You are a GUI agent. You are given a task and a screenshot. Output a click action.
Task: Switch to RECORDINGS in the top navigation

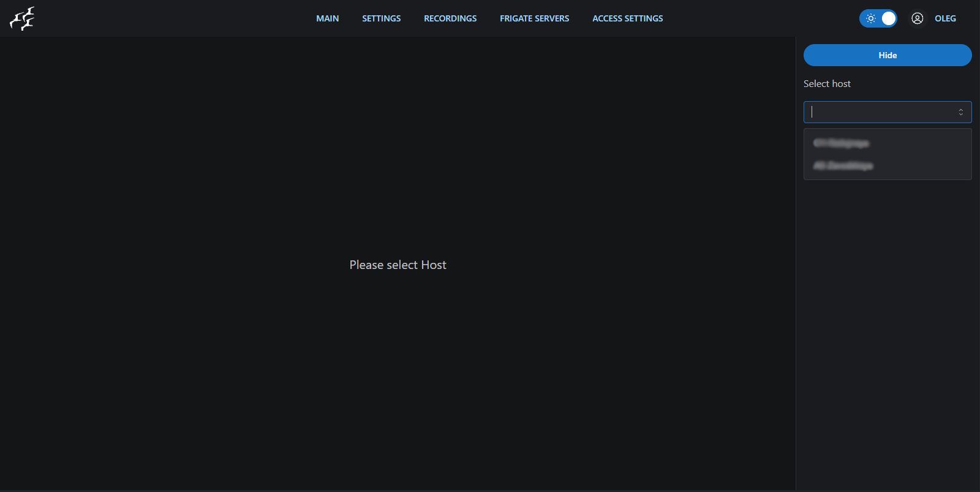450,18
